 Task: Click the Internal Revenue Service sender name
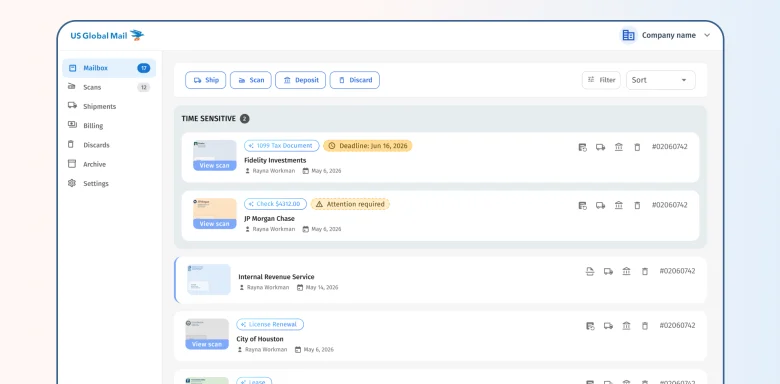[x=276, y=277]
